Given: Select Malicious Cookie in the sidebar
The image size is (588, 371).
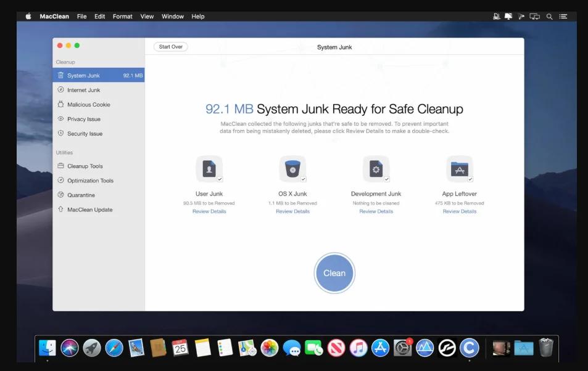Looking at the screenshot, I should (99, 105).
